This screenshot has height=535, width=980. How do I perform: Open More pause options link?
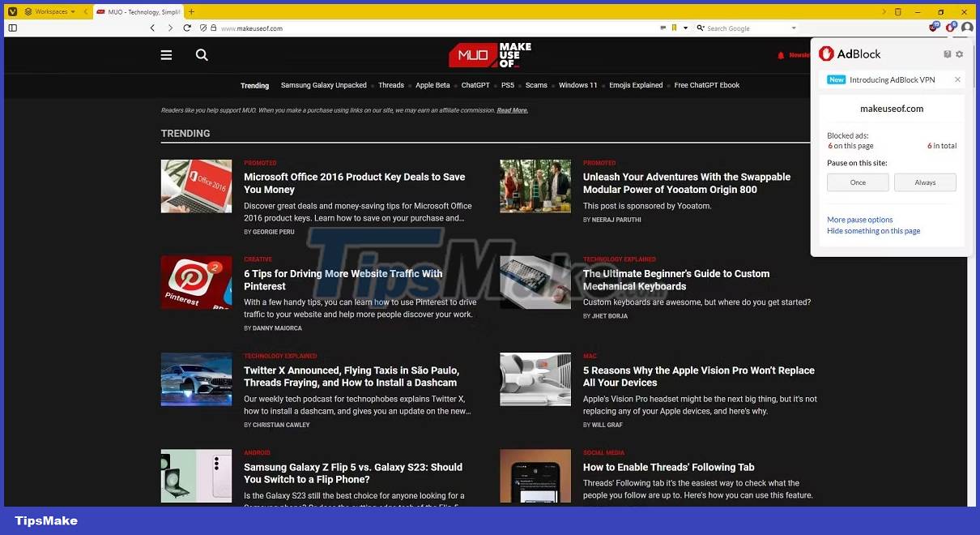click(859, 220)
